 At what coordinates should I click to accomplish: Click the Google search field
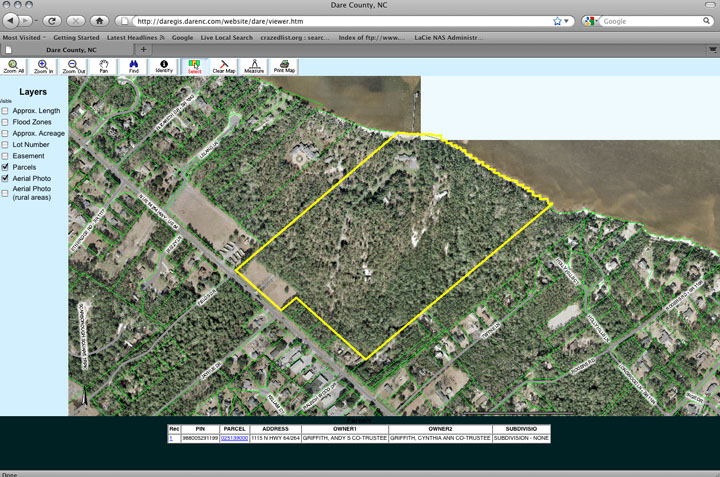[652, 21]
